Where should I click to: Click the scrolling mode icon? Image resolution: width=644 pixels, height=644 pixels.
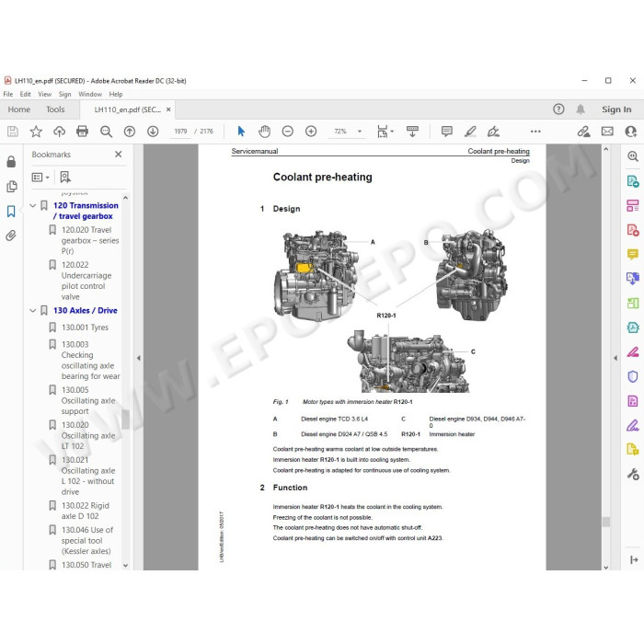pyautogui.click(x=412, y=132)
